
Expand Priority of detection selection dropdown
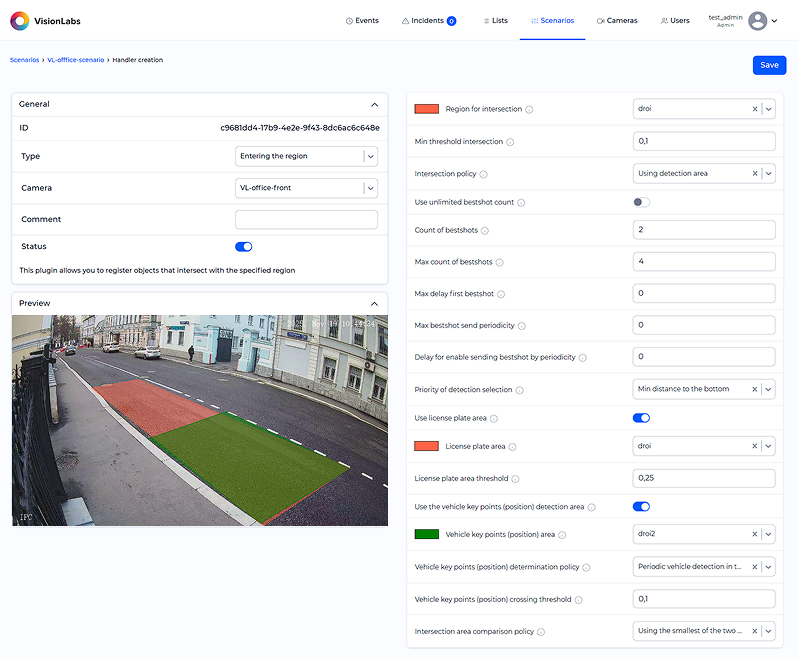768,389
